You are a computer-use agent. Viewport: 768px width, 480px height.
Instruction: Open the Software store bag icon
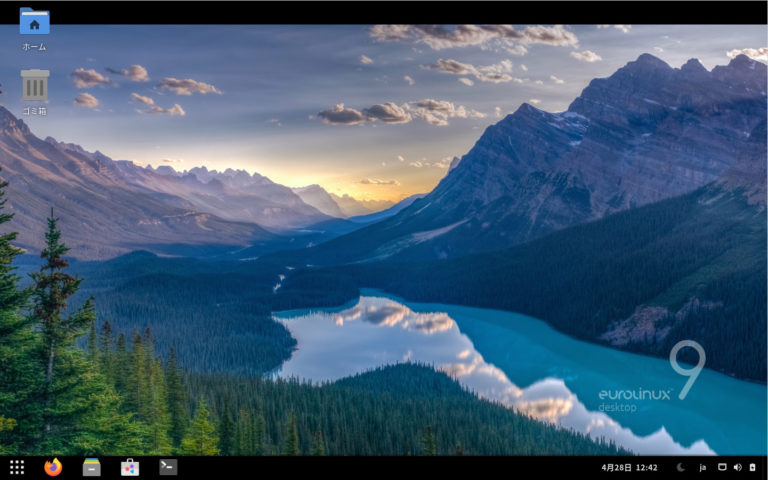click(129, 467)
